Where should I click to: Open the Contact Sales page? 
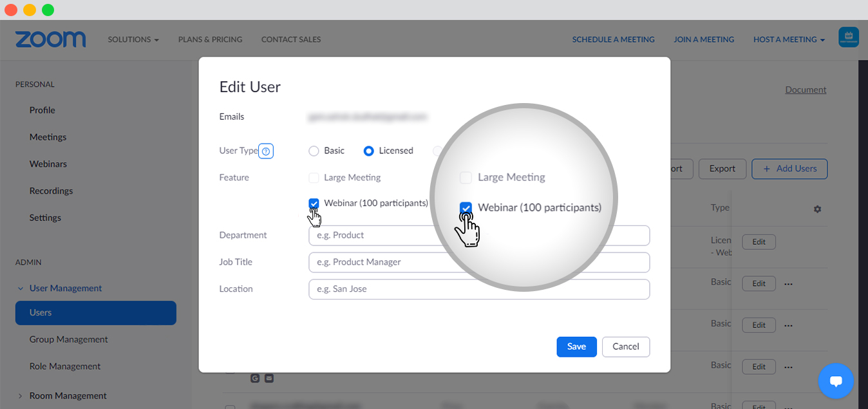tap(291, 39)
